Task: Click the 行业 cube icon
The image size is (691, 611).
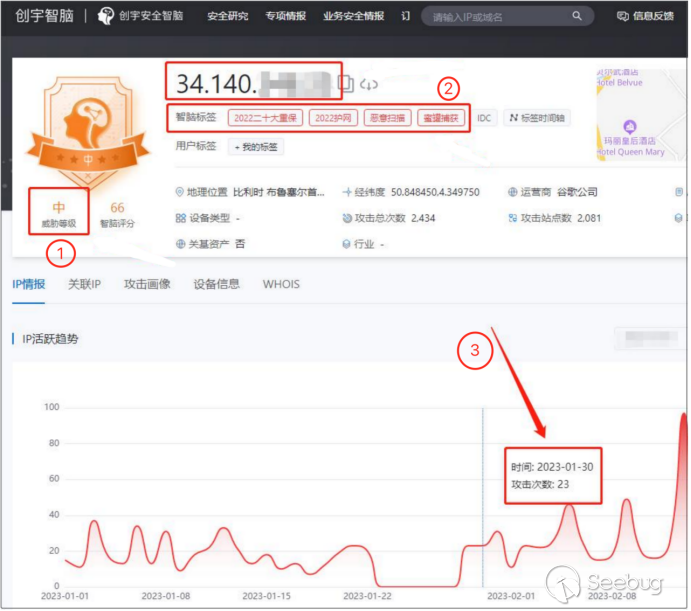Action: [x=348, y=245]
